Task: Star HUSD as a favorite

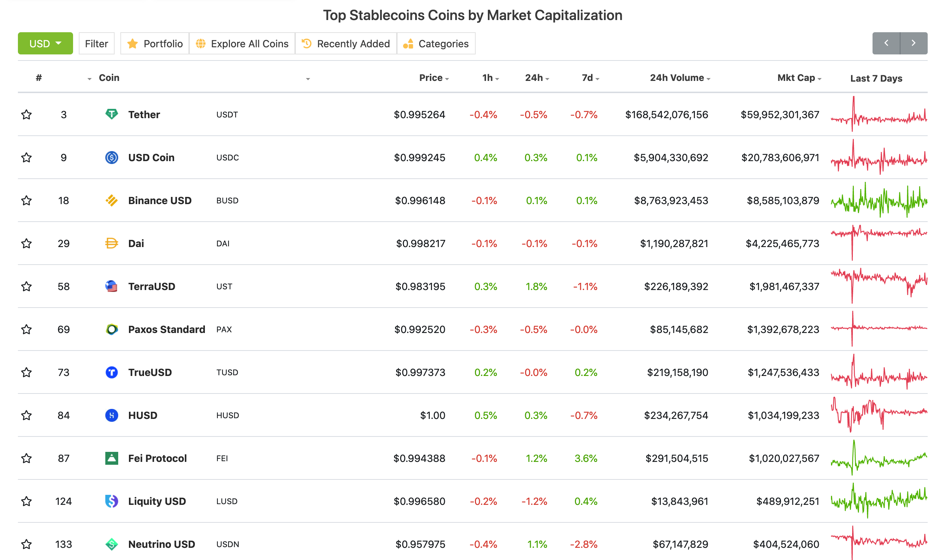Action: click(27, 415)
